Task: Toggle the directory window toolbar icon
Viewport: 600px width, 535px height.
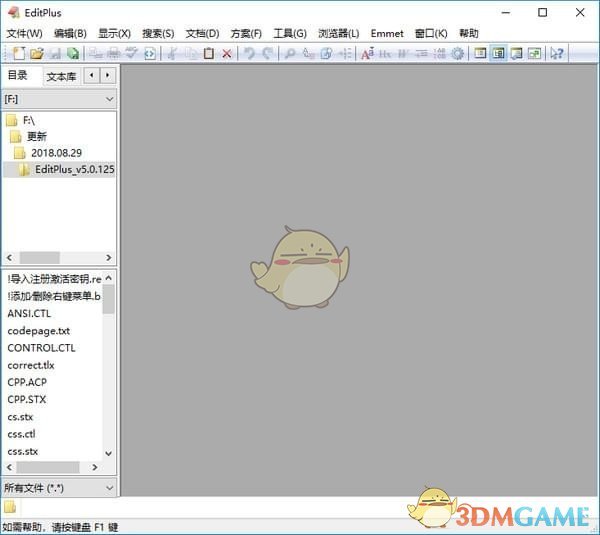Action: [480, 53]
